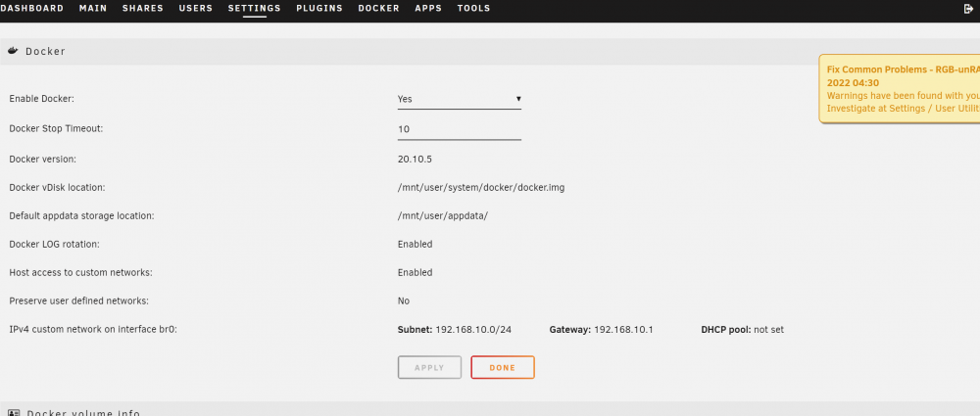This screenshot has height=416, width=980.
Task: Go to the Main tab
Action: [x=93, y=8]
